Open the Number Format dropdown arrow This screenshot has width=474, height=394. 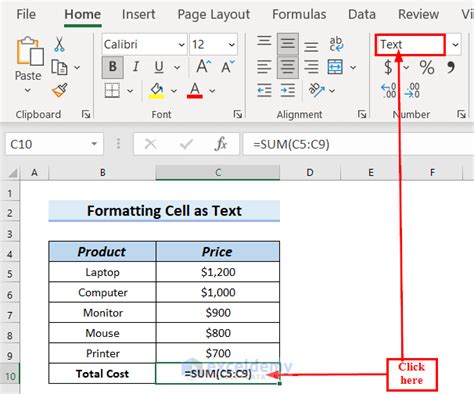[x=455, y=44]
